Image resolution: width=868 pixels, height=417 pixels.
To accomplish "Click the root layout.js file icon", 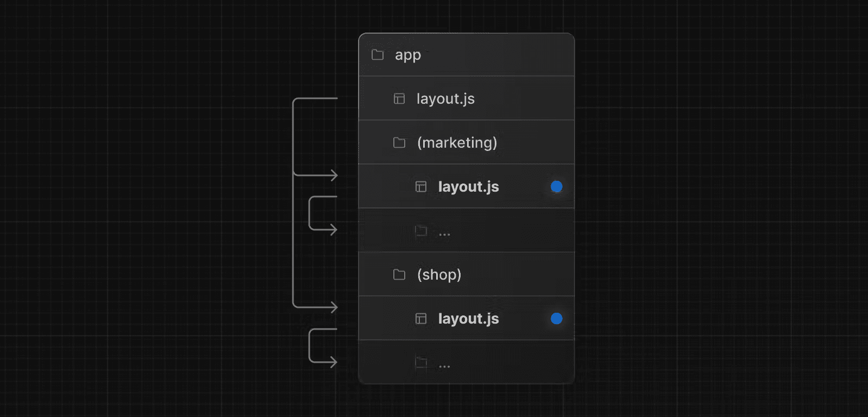I will (399, 99).
